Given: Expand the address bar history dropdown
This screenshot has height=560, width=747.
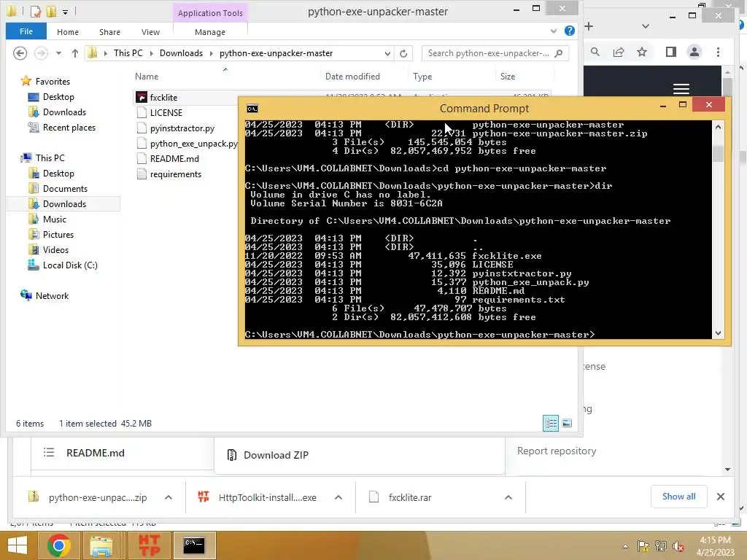Looking at the screenshot, I should (x=387, y=53).
